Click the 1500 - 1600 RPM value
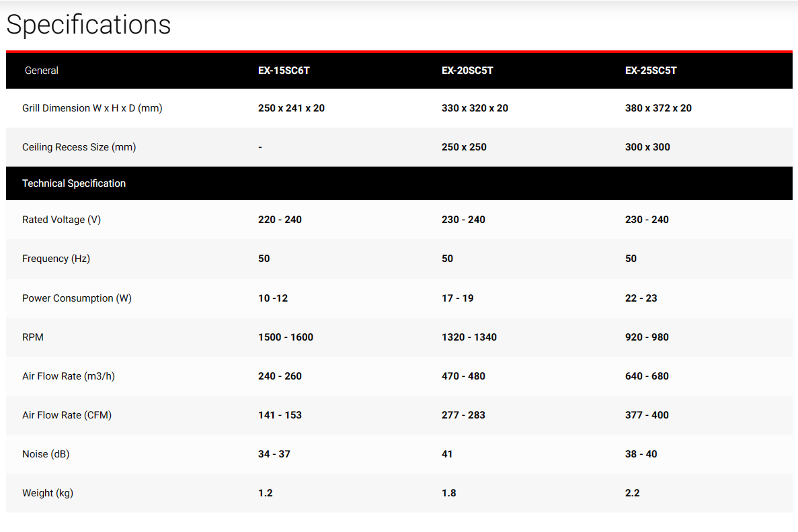The width and height of the screenshot is (798, 532). (286, 337)
